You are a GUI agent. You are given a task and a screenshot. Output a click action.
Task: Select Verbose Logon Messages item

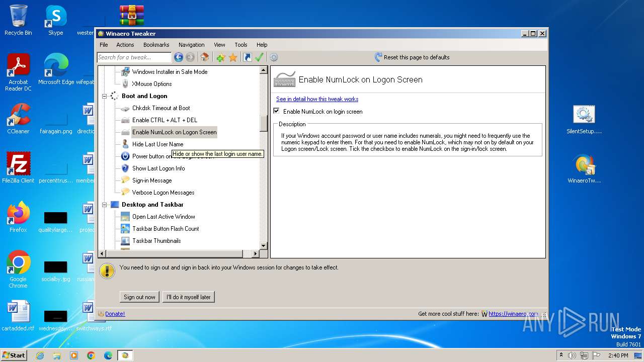[x=163, y=193]
